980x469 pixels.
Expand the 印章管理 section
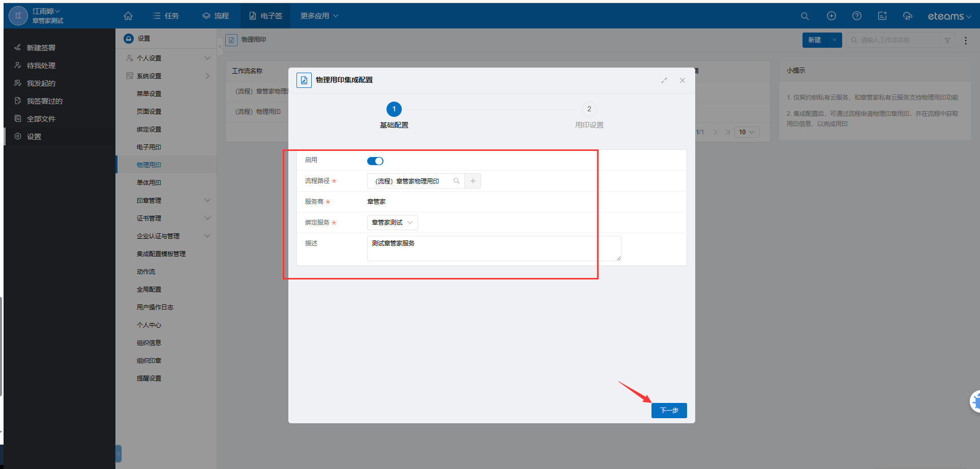(x=207, y=200)
